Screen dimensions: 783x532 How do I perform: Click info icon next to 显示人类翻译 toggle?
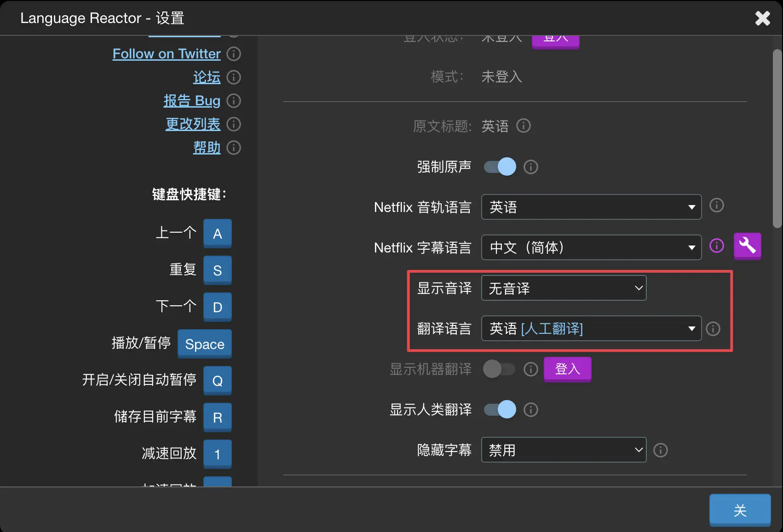[x=530, y=410]
